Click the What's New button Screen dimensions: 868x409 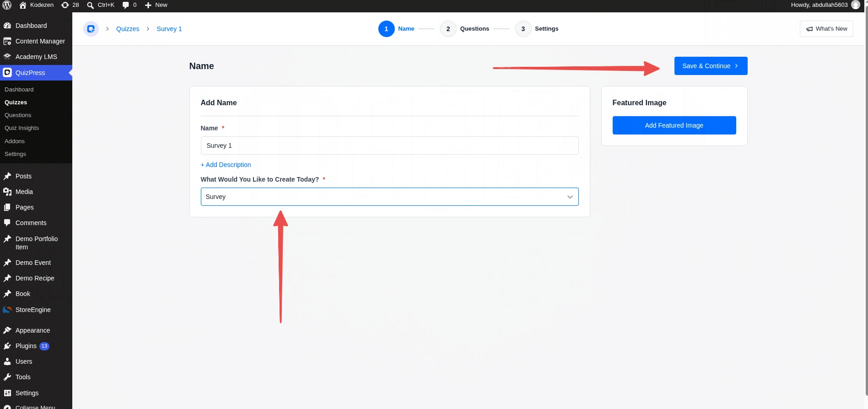coord(826,29)
